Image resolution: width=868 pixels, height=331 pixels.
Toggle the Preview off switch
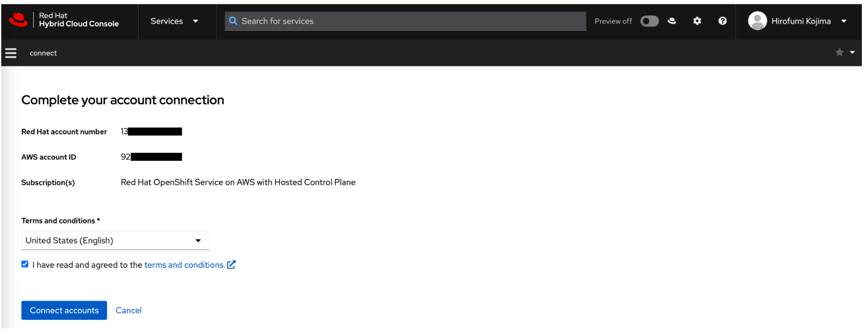pos(650,21)
